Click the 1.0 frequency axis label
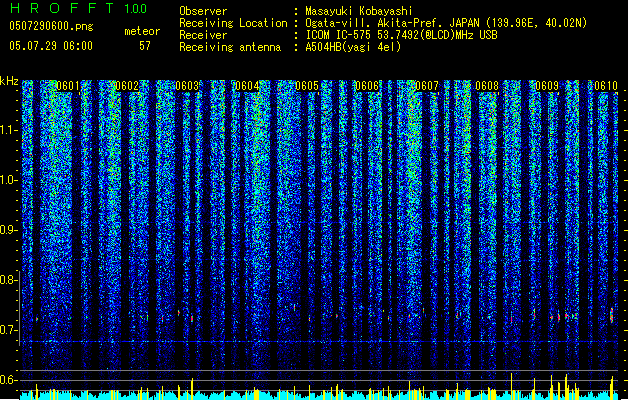This screenshot has width=629, height=400. [x=8, y=180]
